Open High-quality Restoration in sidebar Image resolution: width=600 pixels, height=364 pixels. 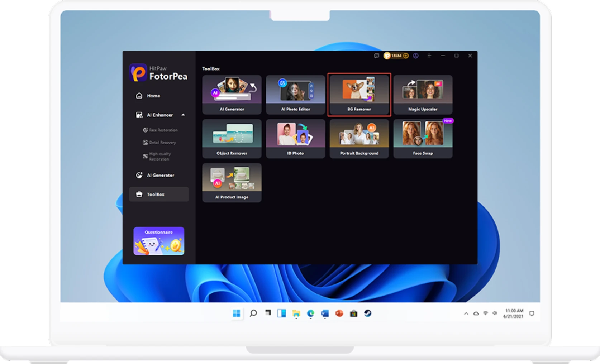[x=160, y=157]
